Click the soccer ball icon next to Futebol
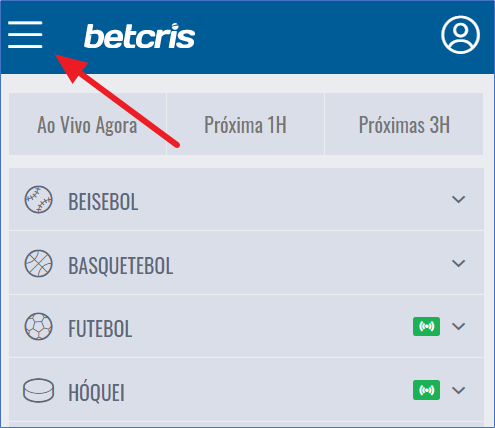 pyautogui.click(x=38, y=326)
